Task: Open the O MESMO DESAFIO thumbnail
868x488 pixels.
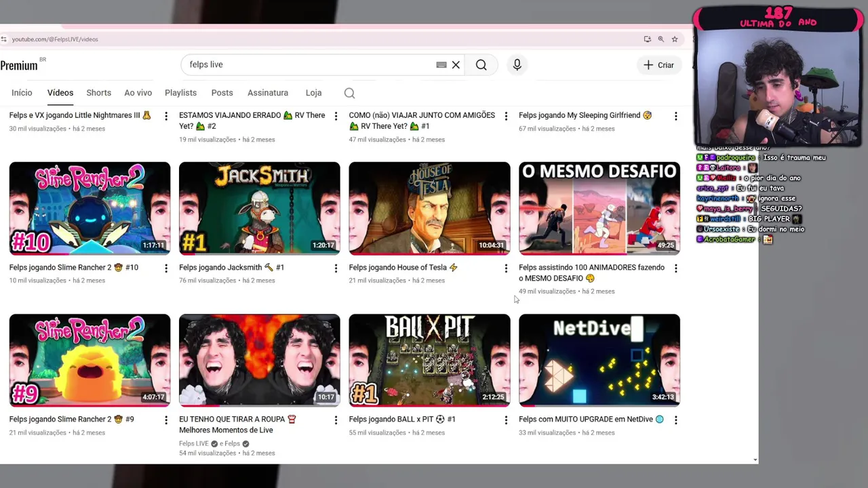Action: coord(599,208)
